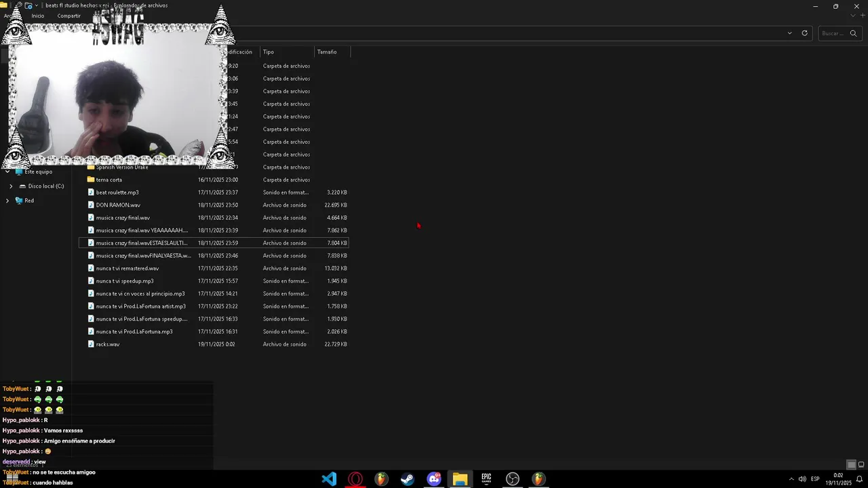The height and width of the screenshot is (488, 868).
Task: Click the beat roulette.mp3 file icon
Action: [x=91, y=192]
